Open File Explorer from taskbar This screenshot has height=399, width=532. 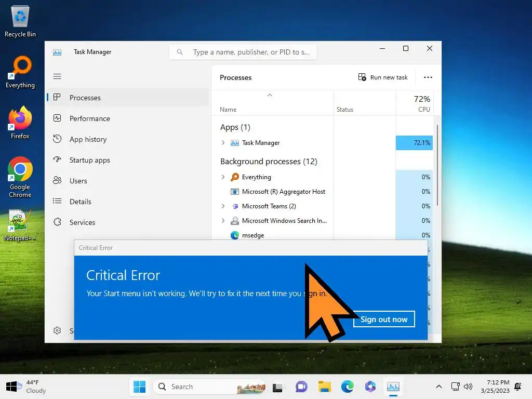pyautogui.click(x=324, y=387)
